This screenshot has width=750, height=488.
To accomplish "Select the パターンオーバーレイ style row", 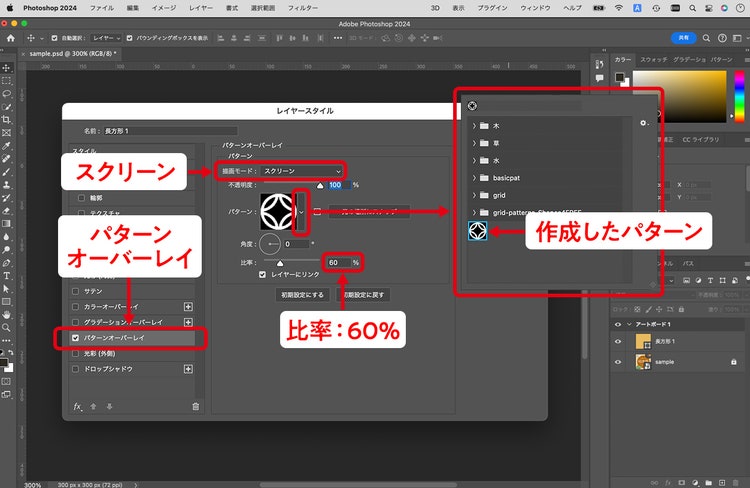I will click(132, 338).
